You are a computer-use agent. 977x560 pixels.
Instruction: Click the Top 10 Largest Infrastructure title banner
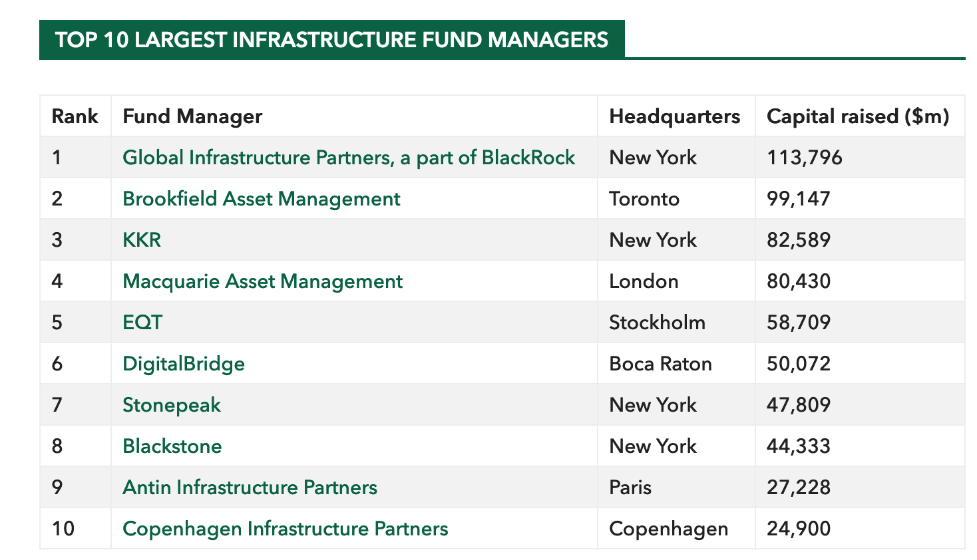(x=332, y=39)
